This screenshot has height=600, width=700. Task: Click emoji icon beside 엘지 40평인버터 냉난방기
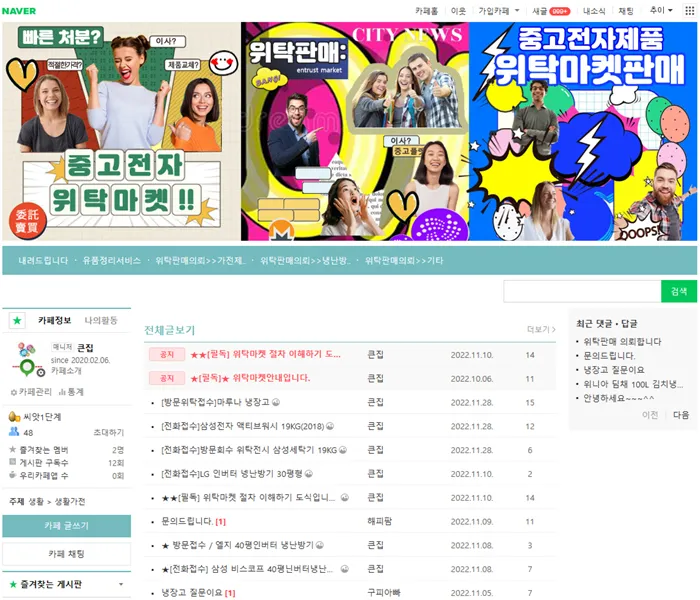point(320,545)
